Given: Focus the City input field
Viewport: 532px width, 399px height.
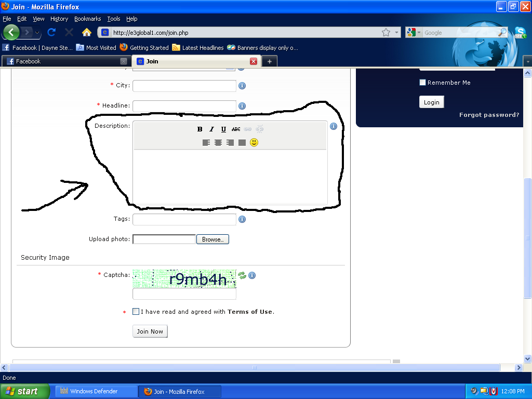Looking at the screenshot, I should tap(184, 86).
